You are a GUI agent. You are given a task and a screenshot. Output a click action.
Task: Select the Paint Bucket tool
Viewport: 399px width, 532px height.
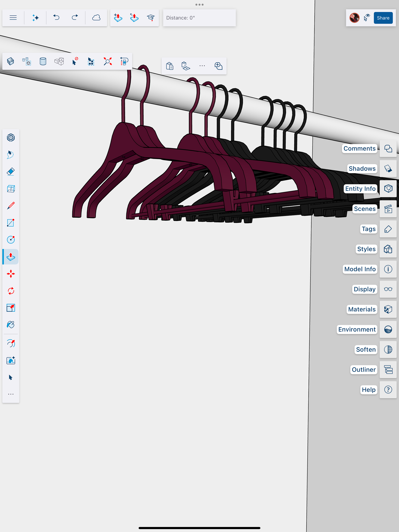tap(11, 325)
